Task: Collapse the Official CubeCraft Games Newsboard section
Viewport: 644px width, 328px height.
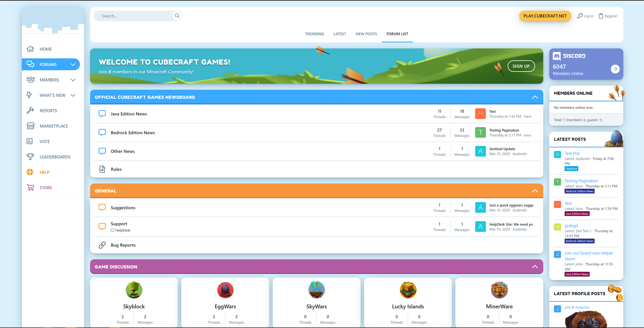Action: click(535, 97)
